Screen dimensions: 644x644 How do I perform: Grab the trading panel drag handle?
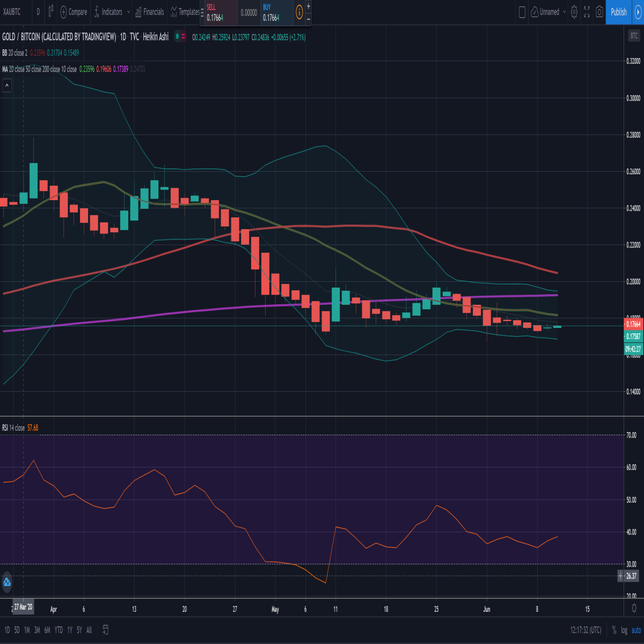click(x=202, y=12)
